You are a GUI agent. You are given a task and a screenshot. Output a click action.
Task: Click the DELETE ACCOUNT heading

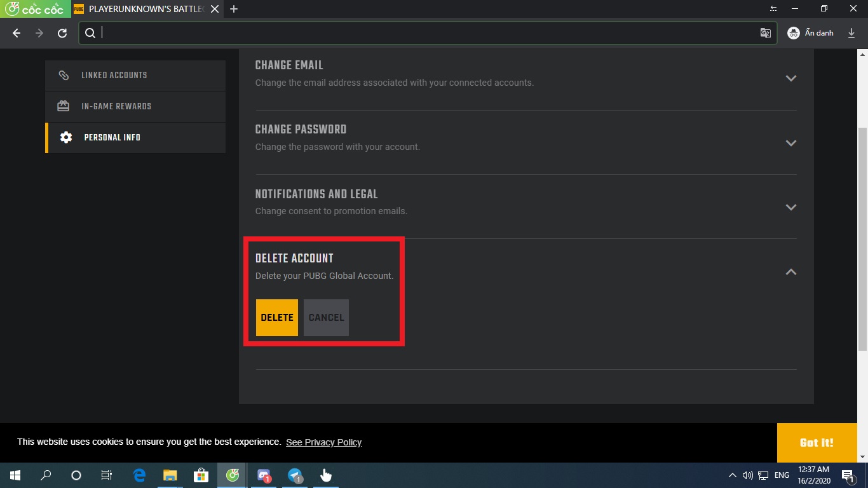click(294, 259)
